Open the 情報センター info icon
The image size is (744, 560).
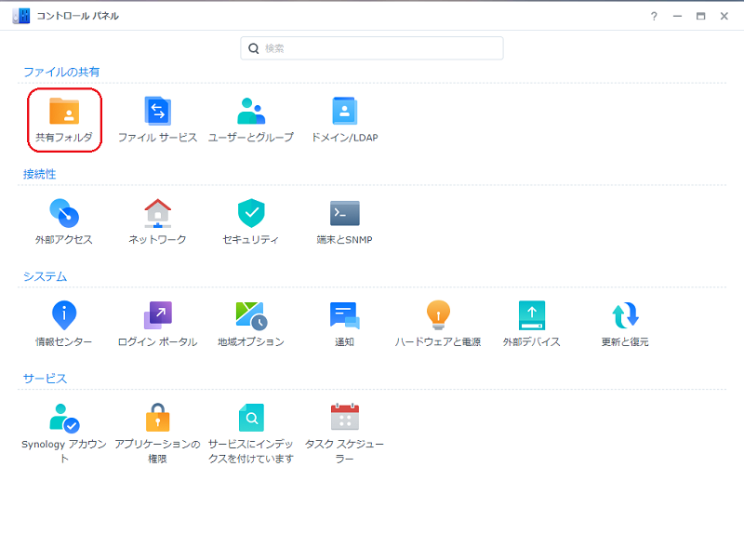(64, 315)
